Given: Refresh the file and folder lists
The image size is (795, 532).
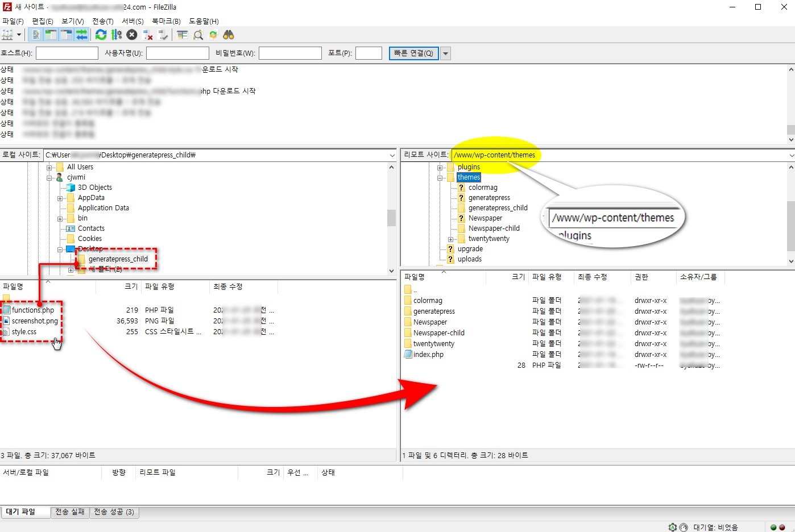Looking at the screenshot, I should pyautogui.click(x=101, y=35).
